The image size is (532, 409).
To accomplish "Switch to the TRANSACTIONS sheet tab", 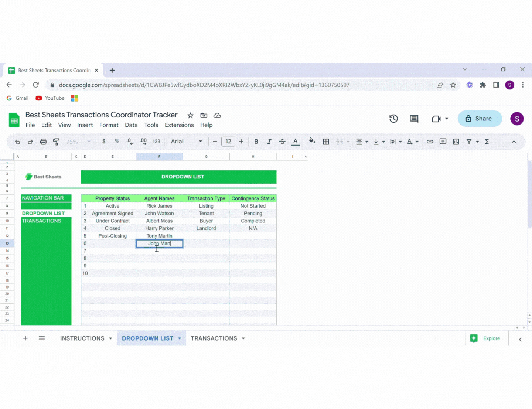I will [214, 338].
